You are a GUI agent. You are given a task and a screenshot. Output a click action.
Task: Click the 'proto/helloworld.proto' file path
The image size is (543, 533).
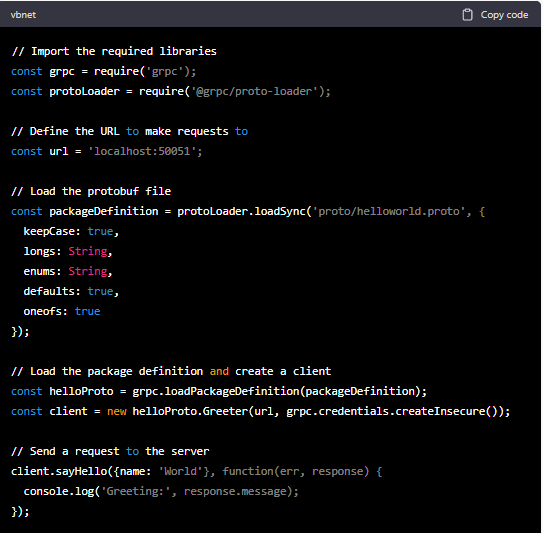[389, 211]
